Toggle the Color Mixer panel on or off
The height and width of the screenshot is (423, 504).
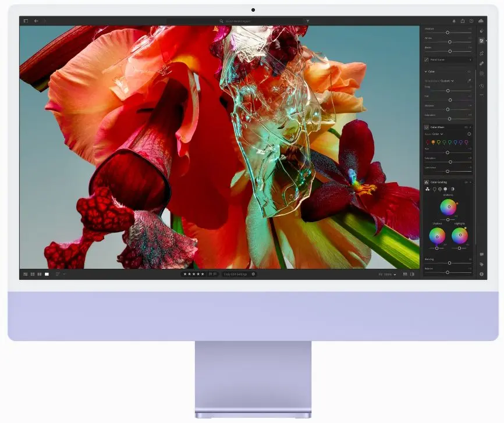click(x=428, y=127)
